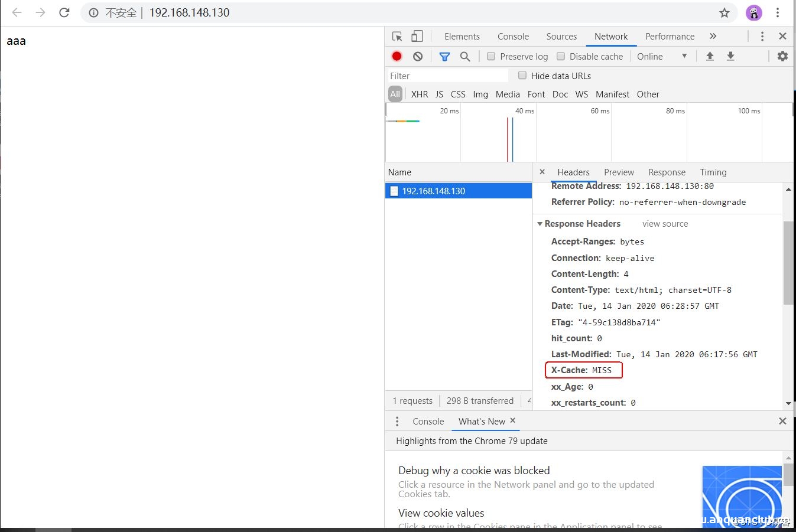Open the Headers tab for the request
This screenshot has height=532, width=796.
click(x=573, y=172)
